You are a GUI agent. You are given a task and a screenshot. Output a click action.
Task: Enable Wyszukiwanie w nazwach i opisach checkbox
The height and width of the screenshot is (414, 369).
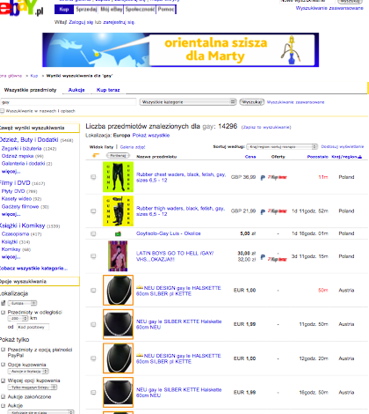(x=2, y=111)
